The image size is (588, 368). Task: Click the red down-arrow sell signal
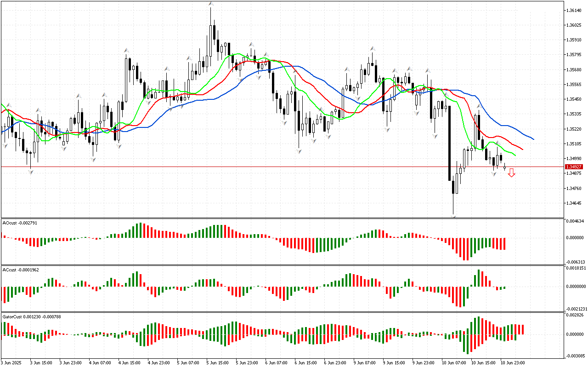pyautogui.click(x=511, y=173)
